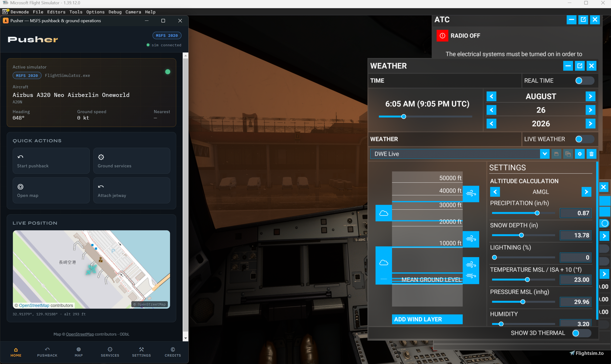Switch to the Services tab in Pusher
Screen dimensions: 611x364
[x=110, y=352]
